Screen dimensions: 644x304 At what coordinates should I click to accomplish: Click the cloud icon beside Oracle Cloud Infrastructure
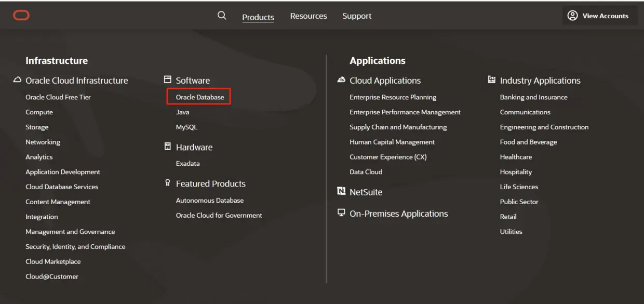[18, 80]
